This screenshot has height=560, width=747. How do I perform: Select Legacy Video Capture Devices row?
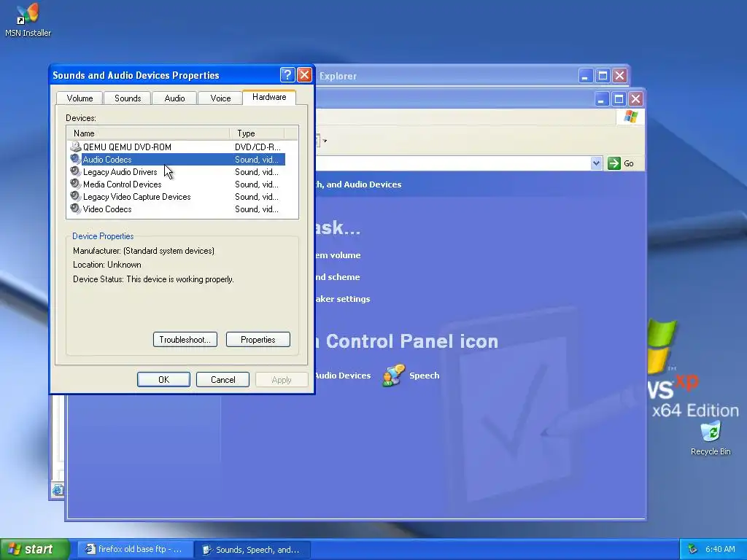(x=177, y=196)
